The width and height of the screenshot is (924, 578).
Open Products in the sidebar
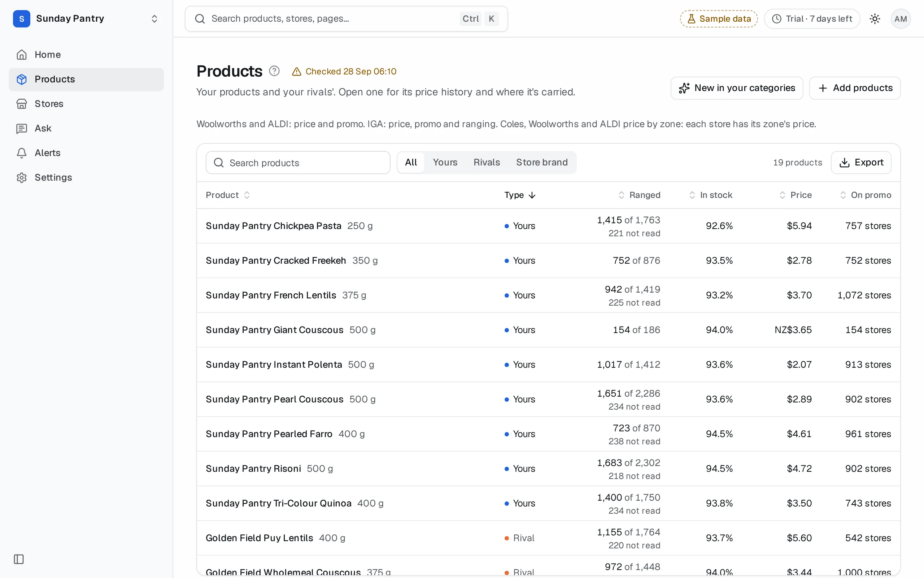[x=86, y=79]
